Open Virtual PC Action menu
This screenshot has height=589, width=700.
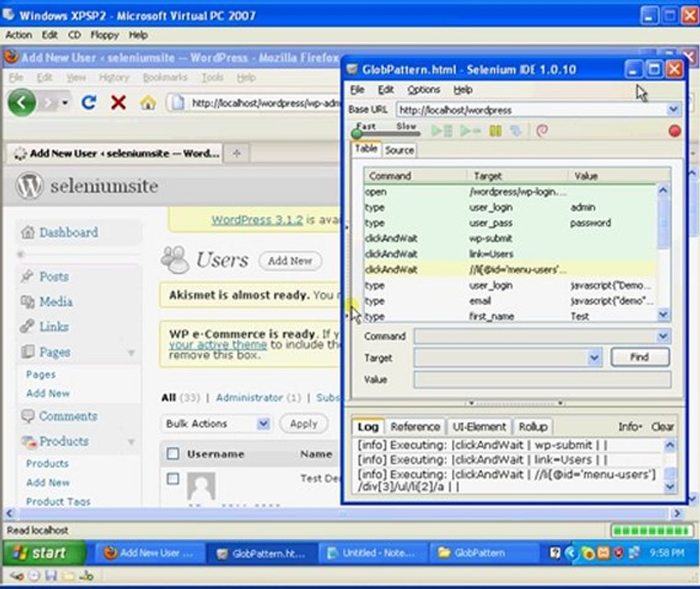[19, 35]
